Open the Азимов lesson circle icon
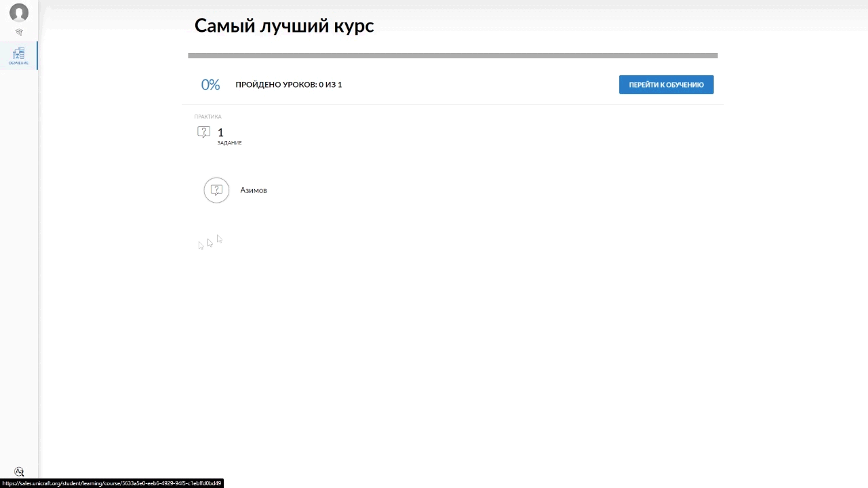 tap(216, 190)
